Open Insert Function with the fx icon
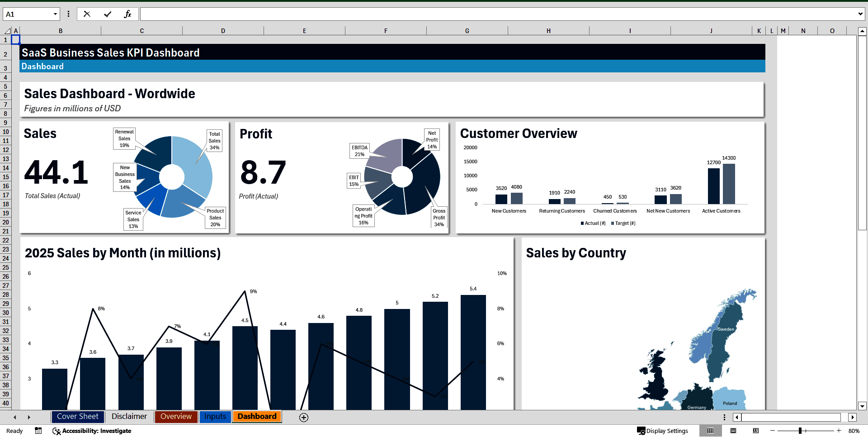This screenshot has height=437, width=868. (x=128, y=14)
